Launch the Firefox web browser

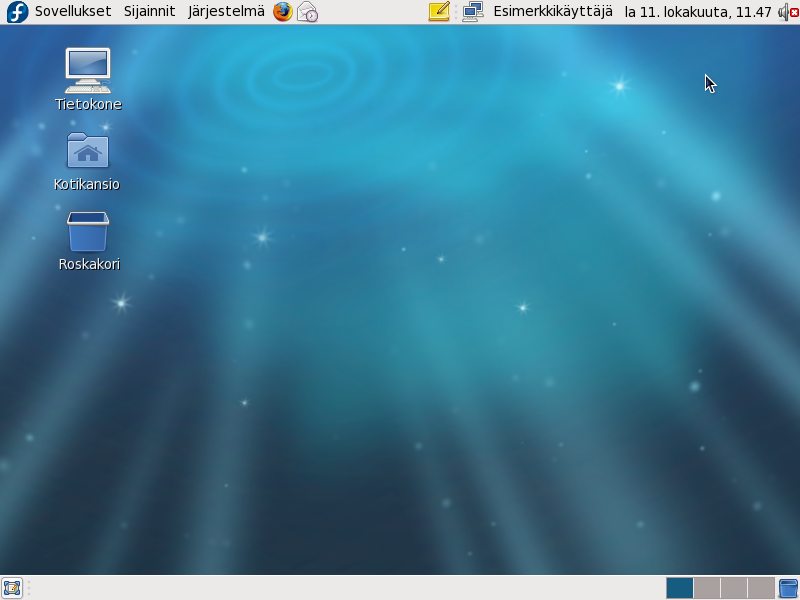tap(283, 12)
